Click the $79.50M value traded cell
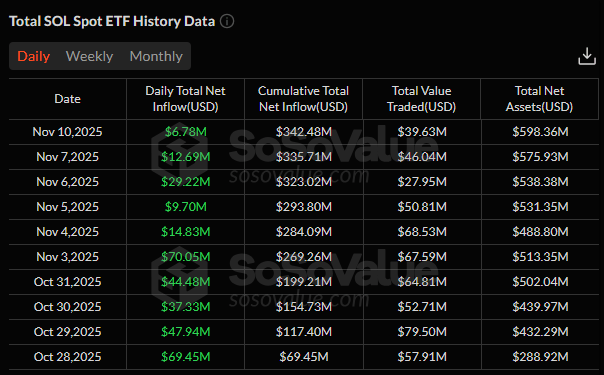The image size is (604, 375). click(422, 332)
